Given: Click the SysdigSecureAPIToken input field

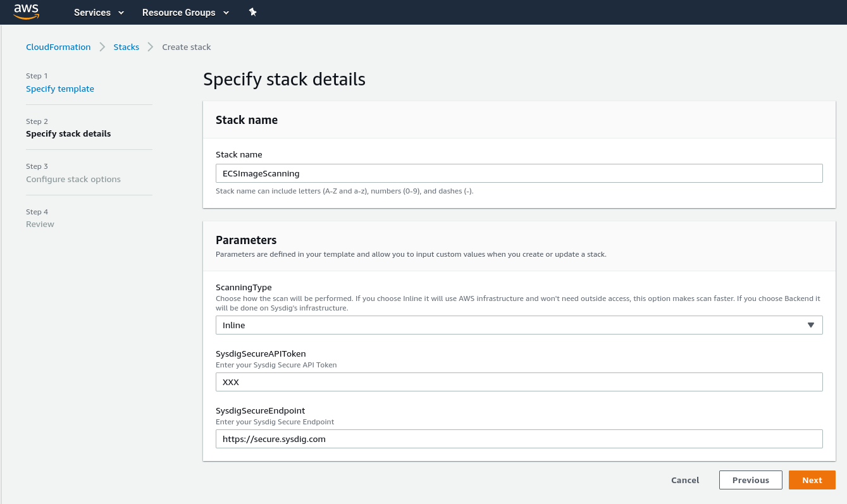Looking at the screenshot, I should pos(519,382).
